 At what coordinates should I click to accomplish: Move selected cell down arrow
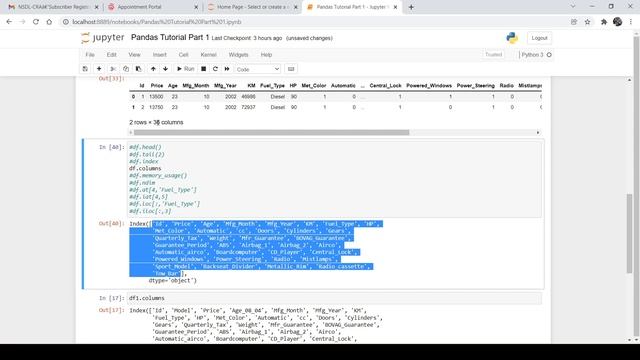tap(165, 69)
